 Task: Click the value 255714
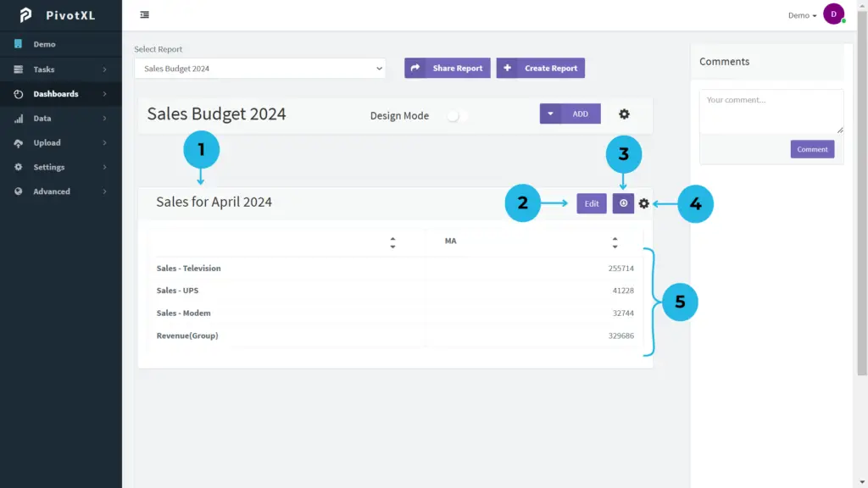(620, 269)
